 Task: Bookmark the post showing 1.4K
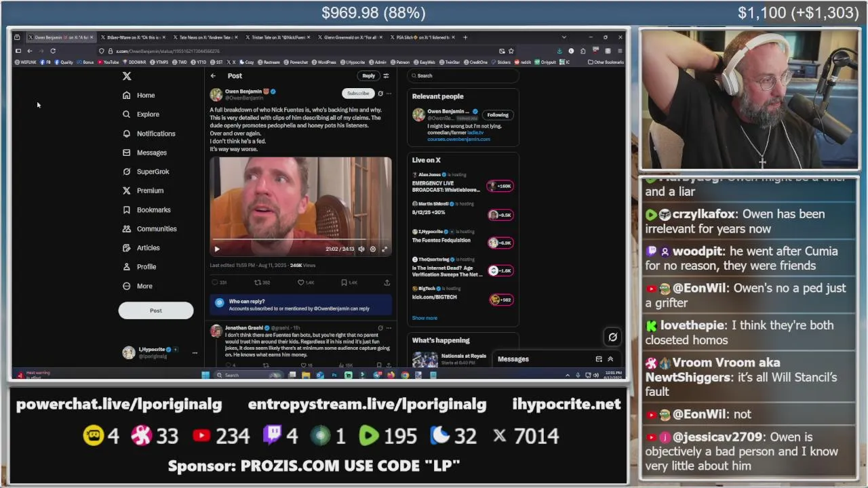344,282
